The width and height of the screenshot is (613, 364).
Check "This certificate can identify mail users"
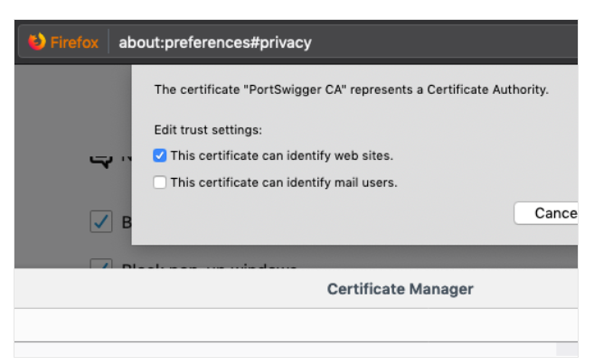pyautogui.click(x=159, y=182)
